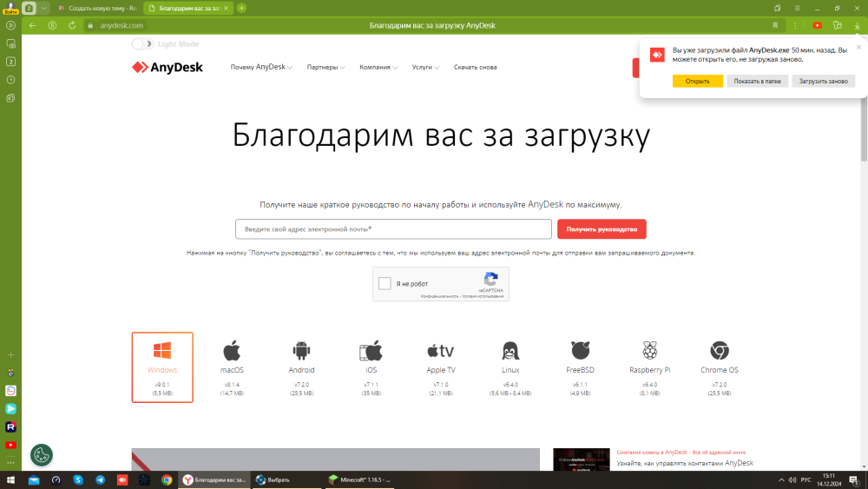Open the sidebar YouTube shortcut
Image resolution: width=868 pixels, height=489 pixels.
[x=10, y=446]
